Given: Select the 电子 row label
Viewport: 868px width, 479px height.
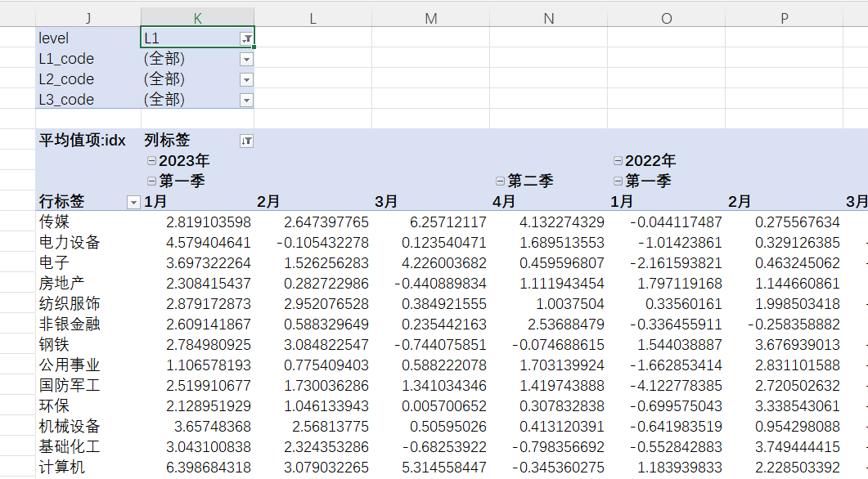Looking at the screenshot, I should click(88, 262).
